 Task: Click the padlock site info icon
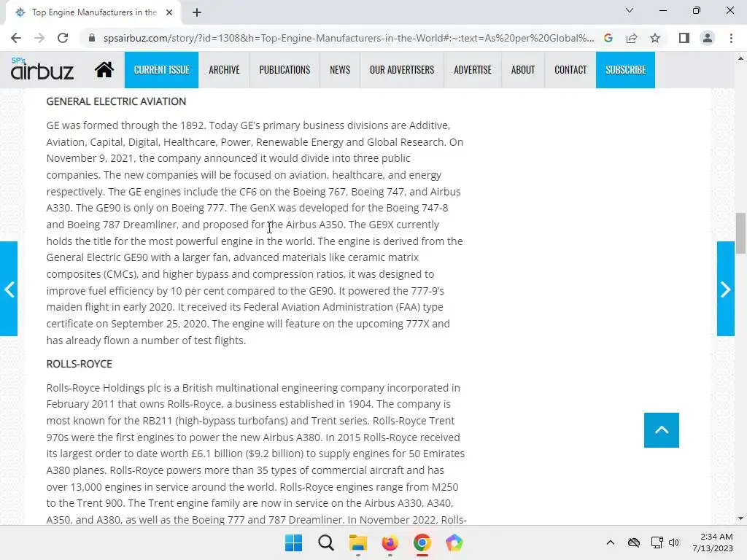click(x=92, y=38)
